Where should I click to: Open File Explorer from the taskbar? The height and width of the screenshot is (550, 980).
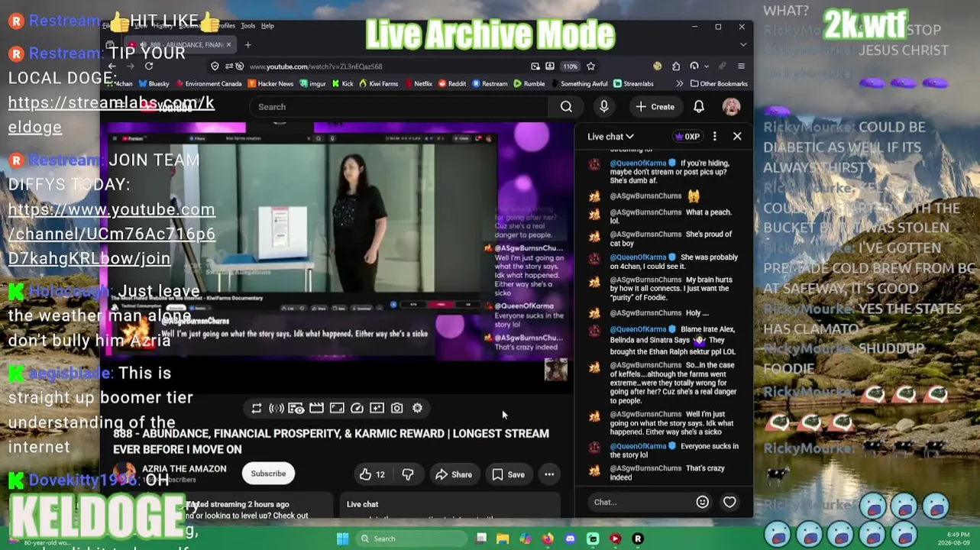point(503,539)
